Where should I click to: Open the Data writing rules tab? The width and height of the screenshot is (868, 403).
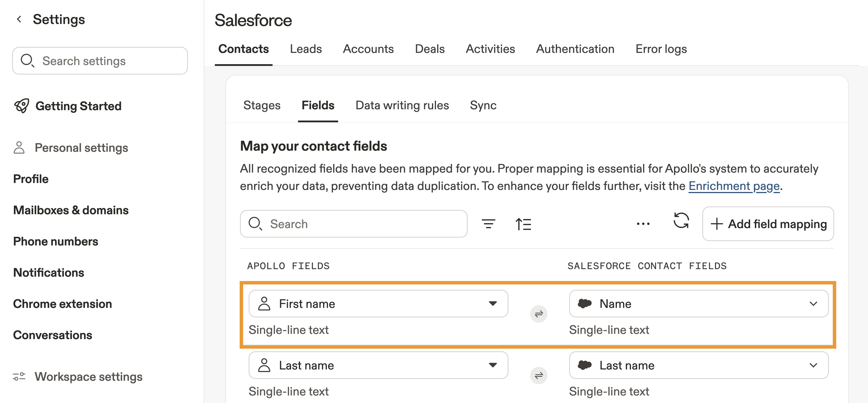point(402,105)
